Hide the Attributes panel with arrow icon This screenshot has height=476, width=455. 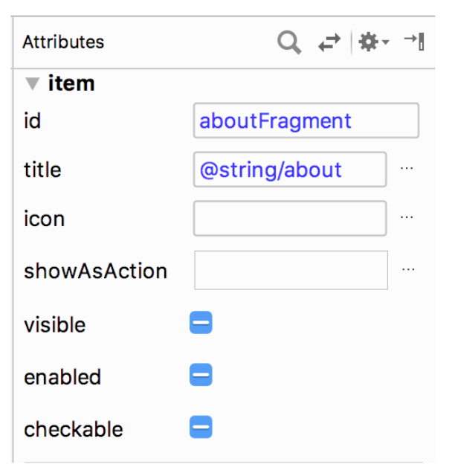(414, 42)
